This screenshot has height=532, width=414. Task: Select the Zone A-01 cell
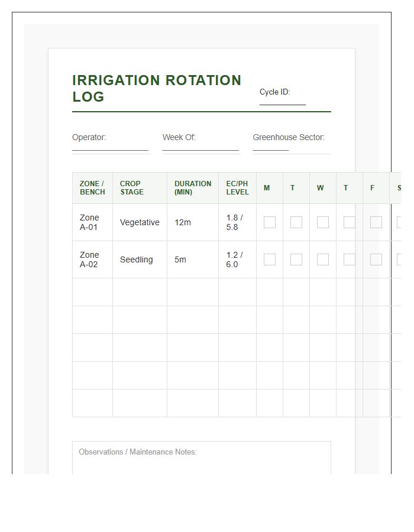pyautogui.click(x=92, y=222)
